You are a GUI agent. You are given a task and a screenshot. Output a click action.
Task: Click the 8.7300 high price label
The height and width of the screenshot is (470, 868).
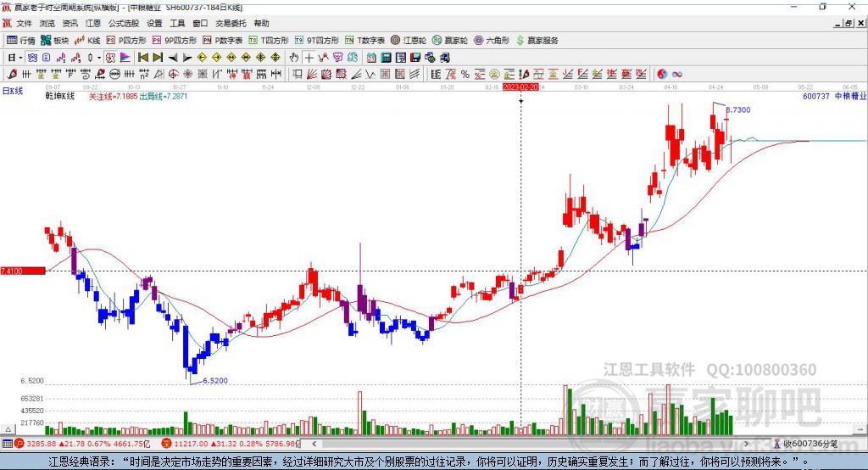point(738,109)
